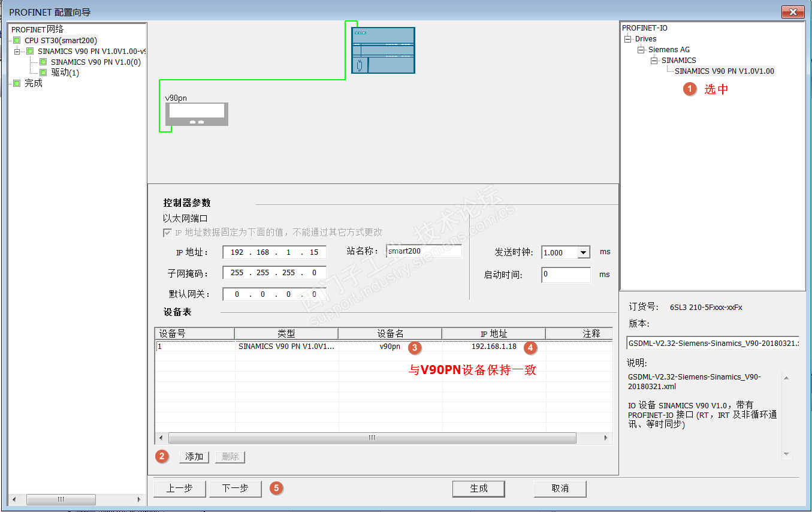Select SINAMICS V90 PN V1.0(0) tree item
The height and width of the screenshot is (512, 812).
(x=96, y=62)
